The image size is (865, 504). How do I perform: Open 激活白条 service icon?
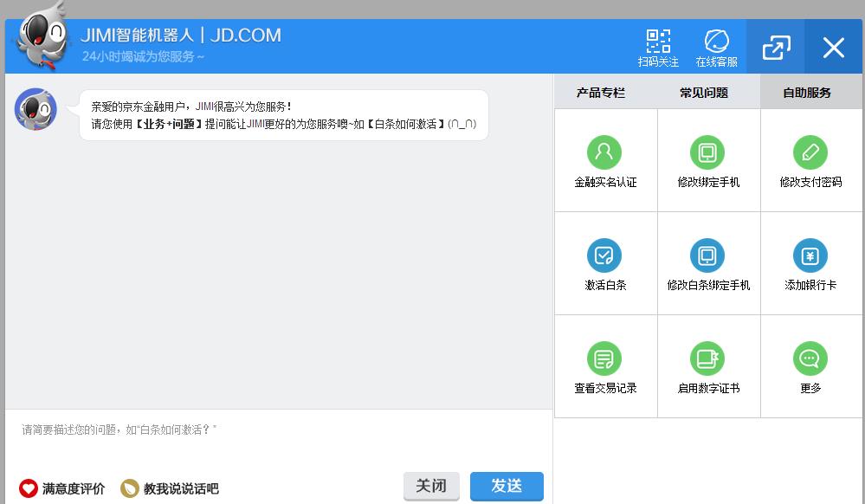click(604, 255)
